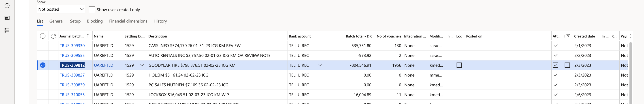
Task: Open journal TRUS-309827 link
Action: (x=72, y=75)
